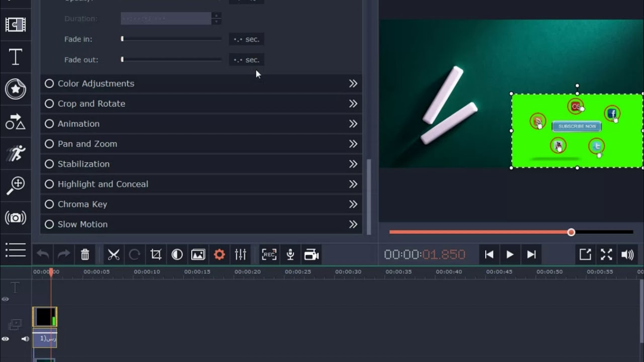644x362 pixels.
Task: Click the Undo arrow in timeline toolbar
Action: click(43, 255)
